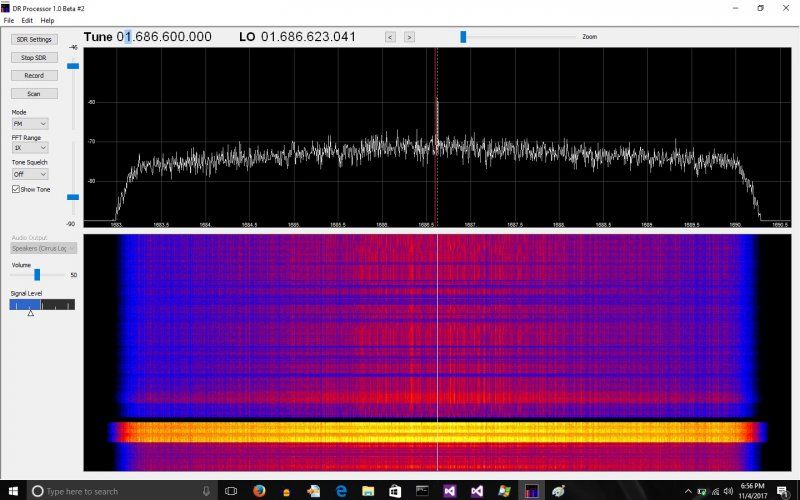This screenshot has height=500, width=800.
Task: Expand the Tone Squelch dropdown showing Off
Action: click(x=30, y=174)
